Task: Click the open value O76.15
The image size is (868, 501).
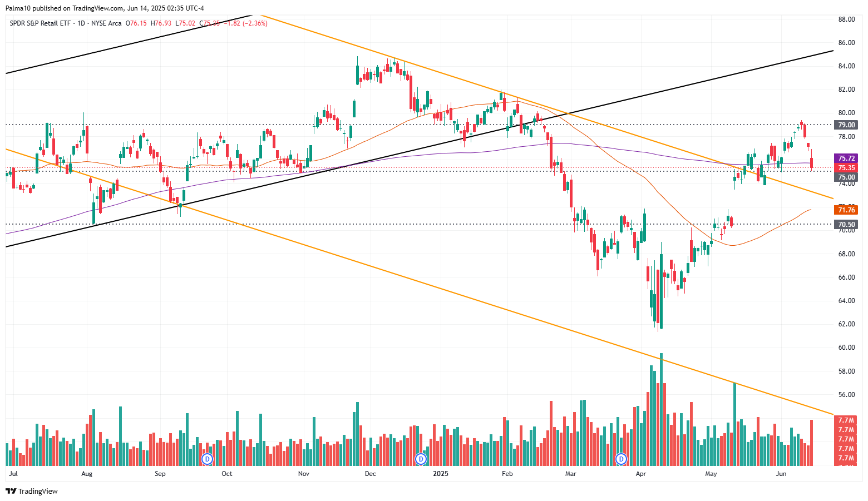Action: 137,23
